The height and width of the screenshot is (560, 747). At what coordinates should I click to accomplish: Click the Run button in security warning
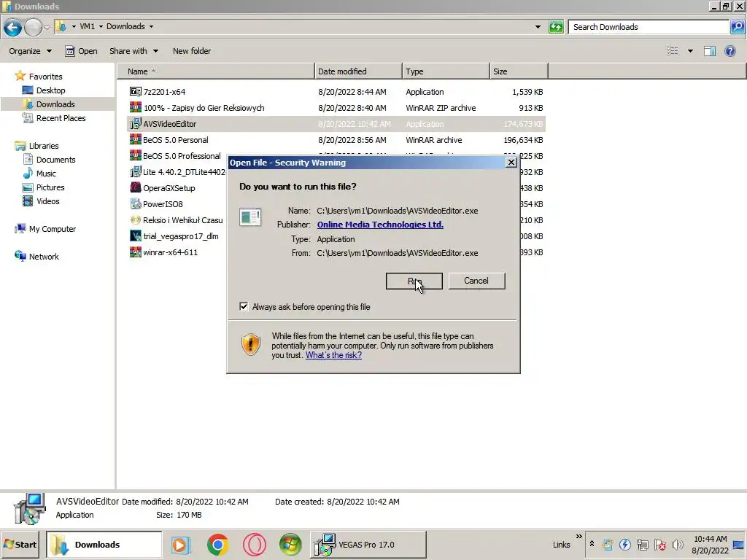pyautogui.click(x=414, y=281)
